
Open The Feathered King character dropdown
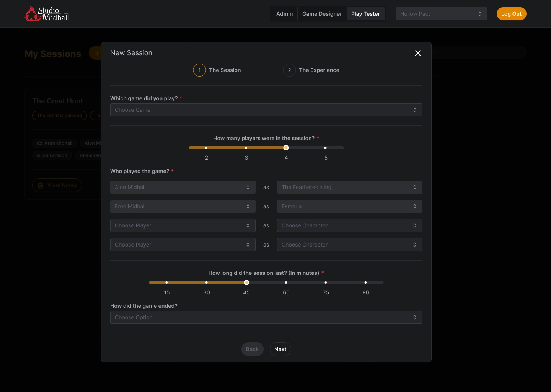pyautogui.click(x=349, y=187)
